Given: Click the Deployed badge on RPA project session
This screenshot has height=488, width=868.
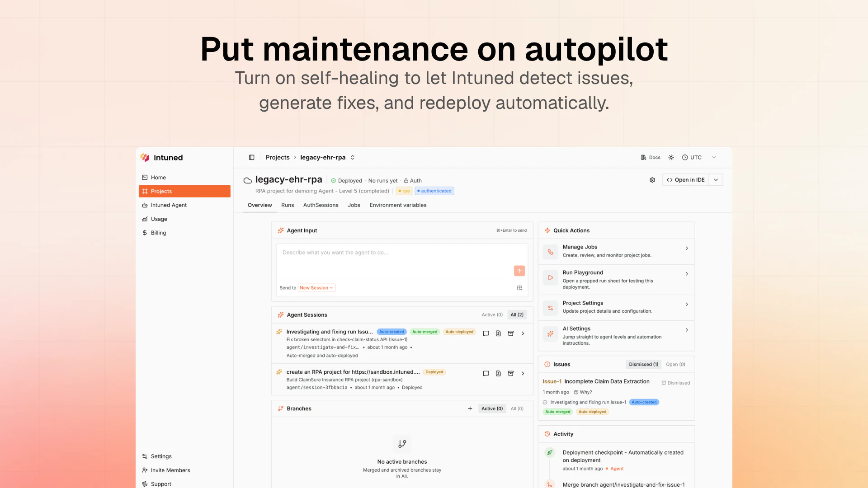Looking at the screenshot, I should [434, 372].
